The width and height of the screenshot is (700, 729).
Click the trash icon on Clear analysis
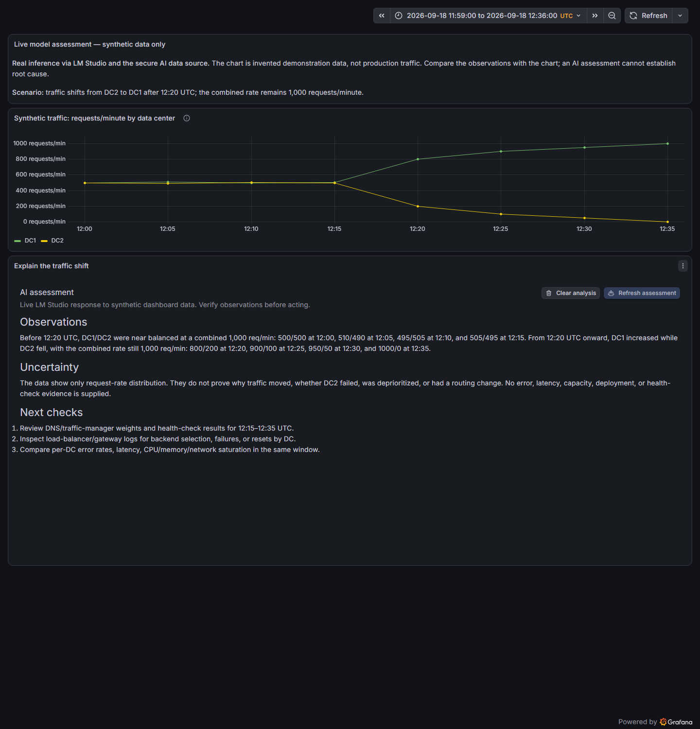[549, 293]
